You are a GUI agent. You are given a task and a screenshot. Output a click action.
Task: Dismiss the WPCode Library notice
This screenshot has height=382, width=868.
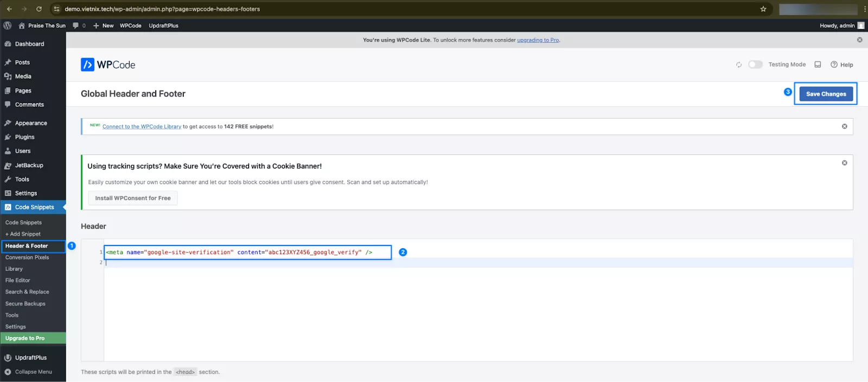pos(844,126)
